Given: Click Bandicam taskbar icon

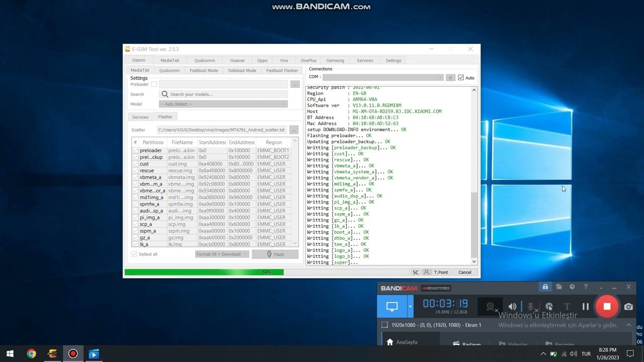Looking at the screenshot, I should point(73,353).
